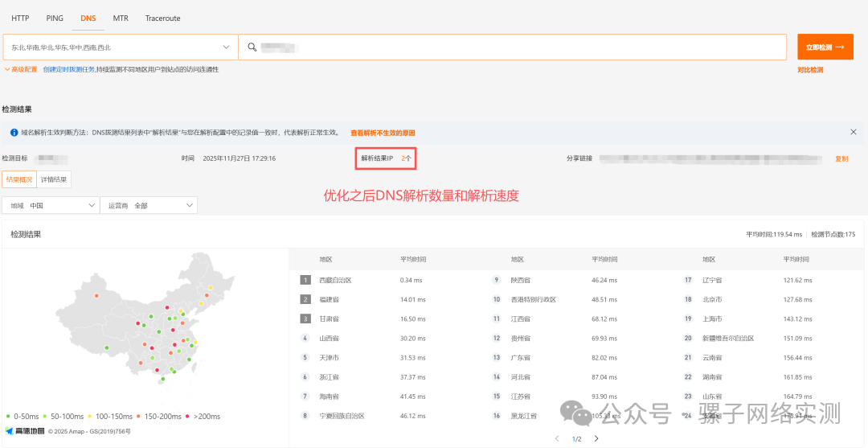The image size is (868, 448).
Task: Click the 0.34 ms value
Action: pyautogui.click(x=411, y=280)
